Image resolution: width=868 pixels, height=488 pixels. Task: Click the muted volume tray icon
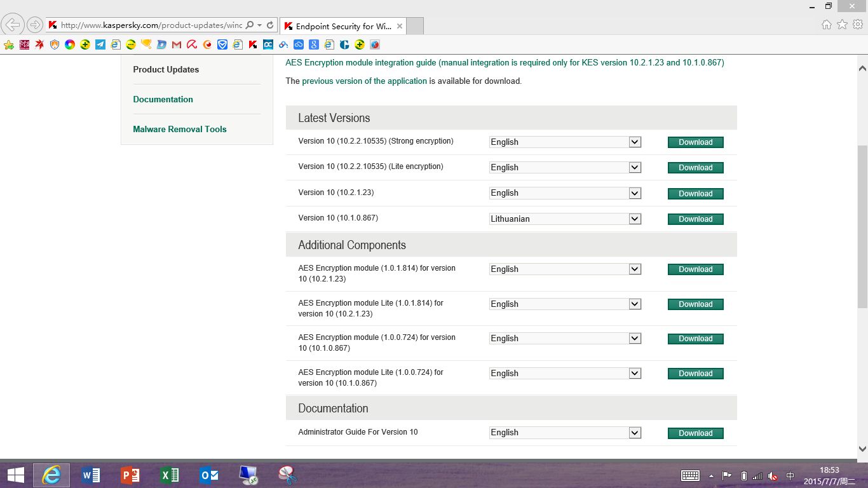773,475
